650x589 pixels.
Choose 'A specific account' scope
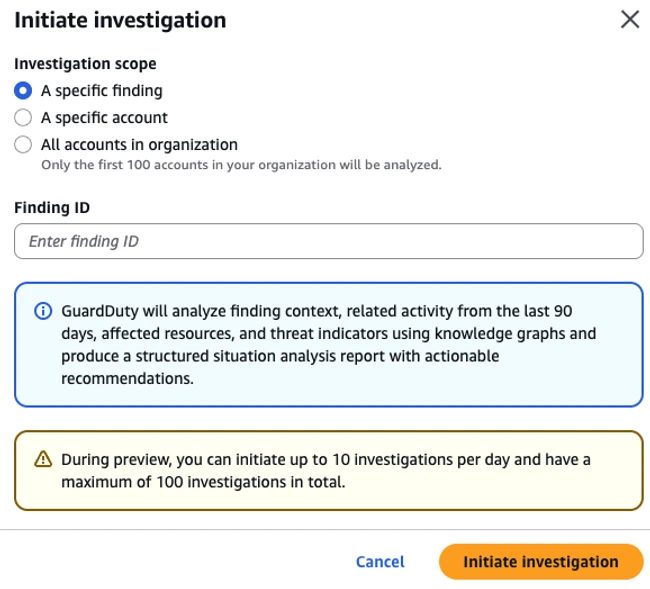[23, 118]
